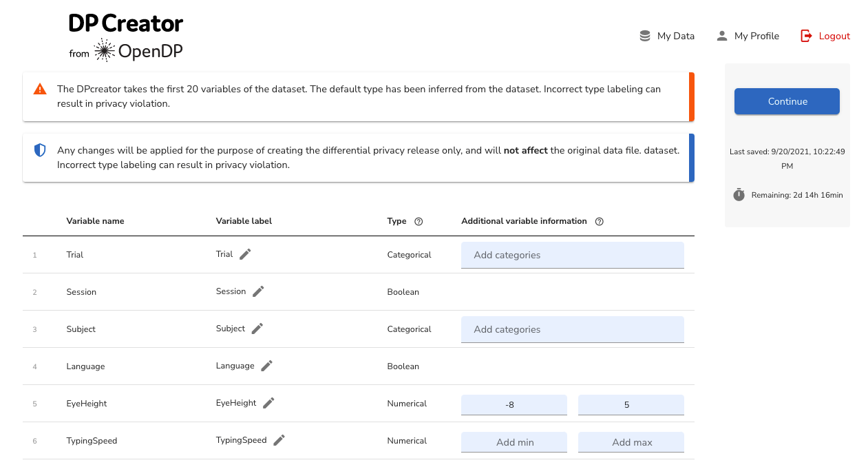Screen dimensions: 868x467
Task: Click TypingSpeed Add min field
Action: pos(514,442)
